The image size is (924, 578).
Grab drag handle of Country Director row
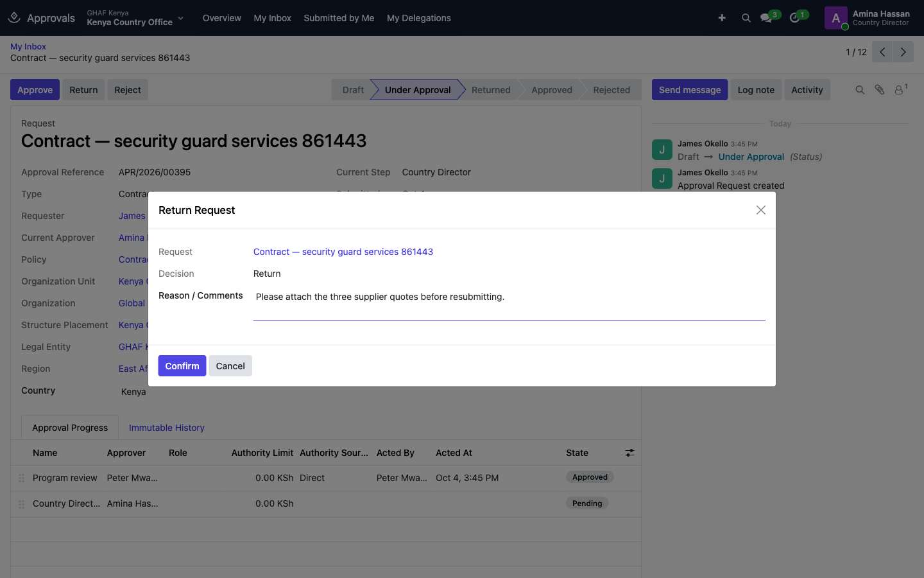(21, 504)
